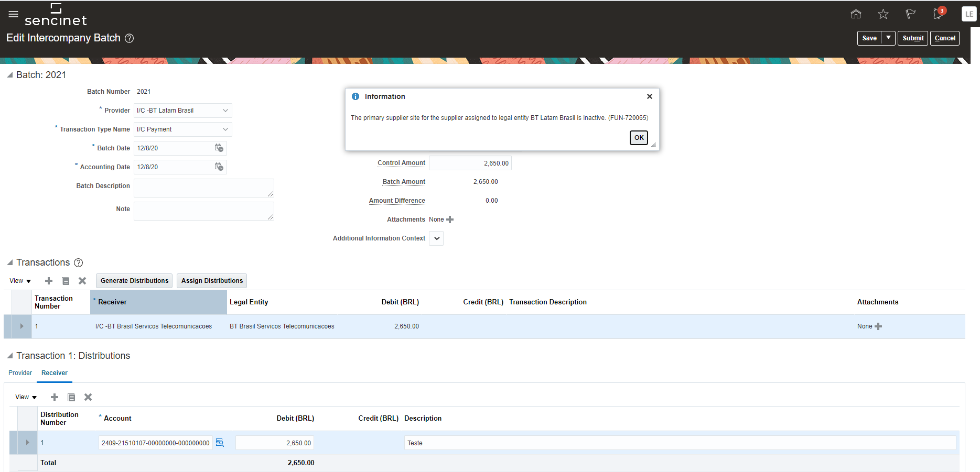This screenshot has height=472, width=980.
Task: Duplicate the selected transaction row
Action: click(x=66, y=281)
